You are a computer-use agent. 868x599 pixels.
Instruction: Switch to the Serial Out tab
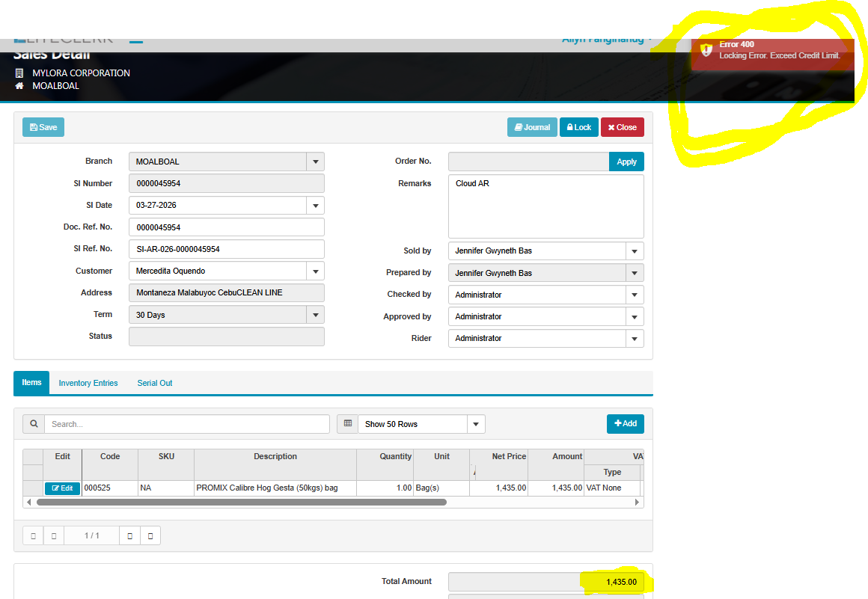[155, 383]
